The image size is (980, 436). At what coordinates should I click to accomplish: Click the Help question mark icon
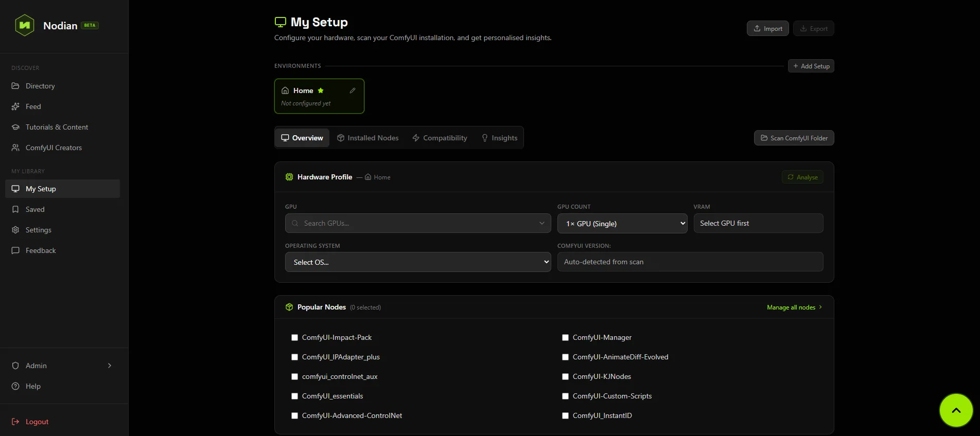tap(15, 386)
